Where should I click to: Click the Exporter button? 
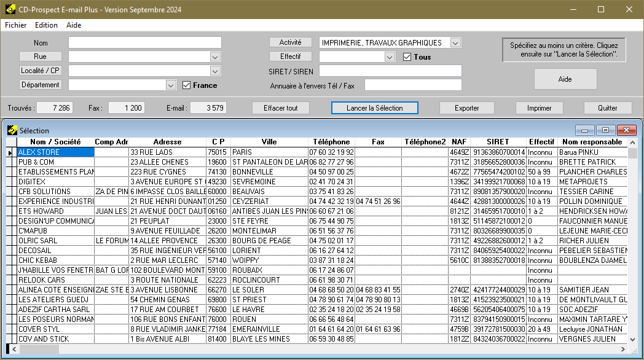click(x=466, y=108)
